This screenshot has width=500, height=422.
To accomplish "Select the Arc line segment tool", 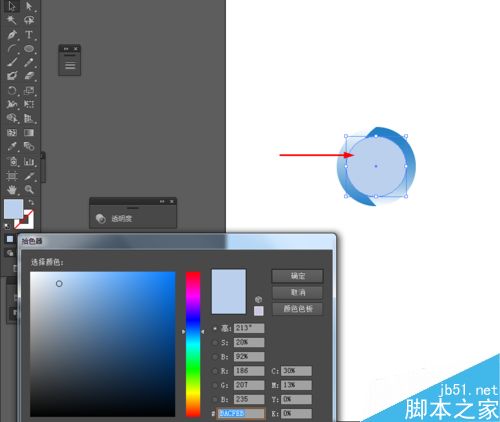I will click(12, 49).
